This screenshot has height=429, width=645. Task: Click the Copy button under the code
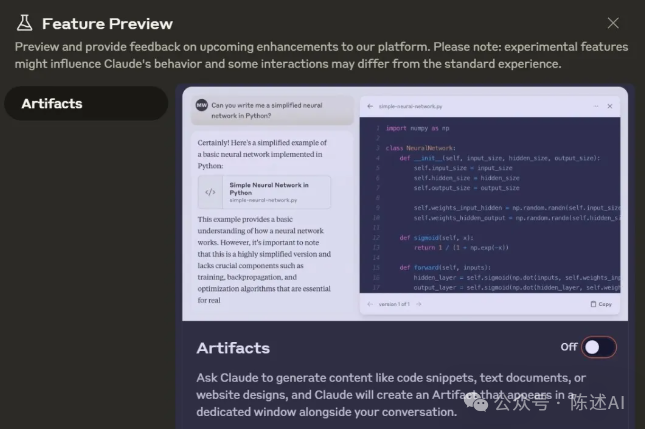[x=601, y=304]
